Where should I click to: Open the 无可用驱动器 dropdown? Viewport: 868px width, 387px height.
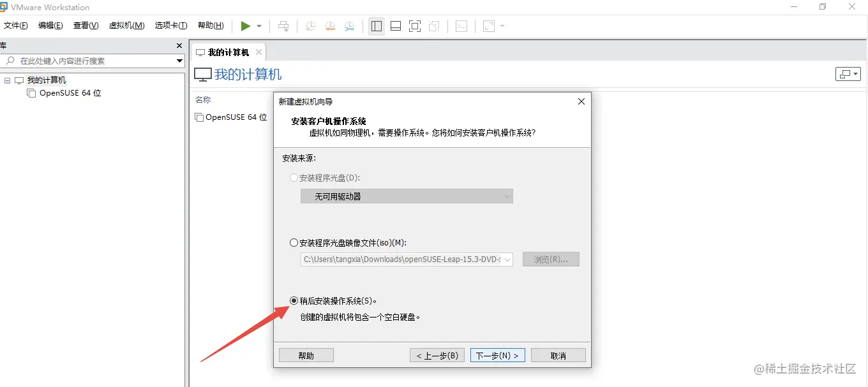click(x=407, y=196)
